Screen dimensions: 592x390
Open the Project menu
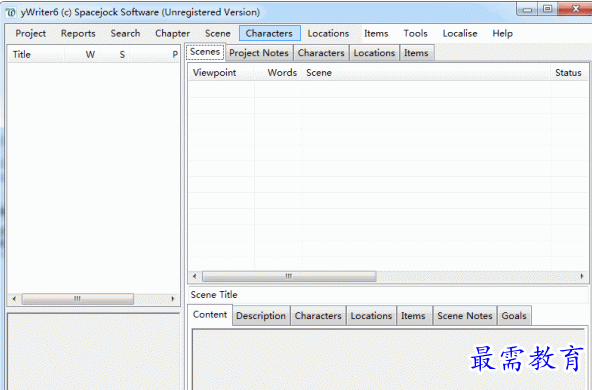31,33
